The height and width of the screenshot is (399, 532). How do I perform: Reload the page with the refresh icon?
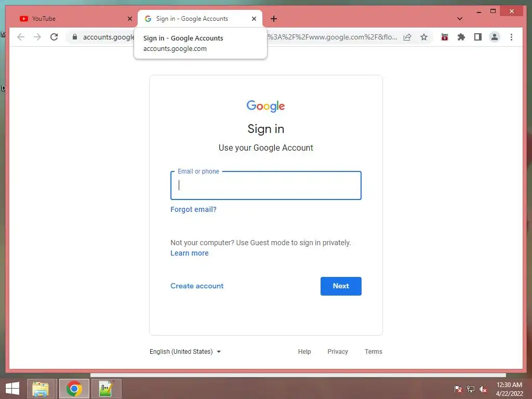coord(54,37)
